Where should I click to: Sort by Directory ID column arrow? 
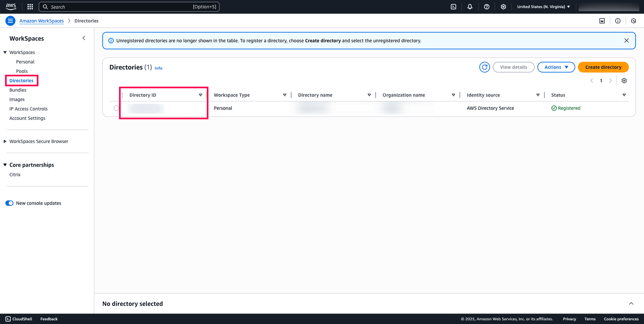pyautogui.click(x=201, y=95)
